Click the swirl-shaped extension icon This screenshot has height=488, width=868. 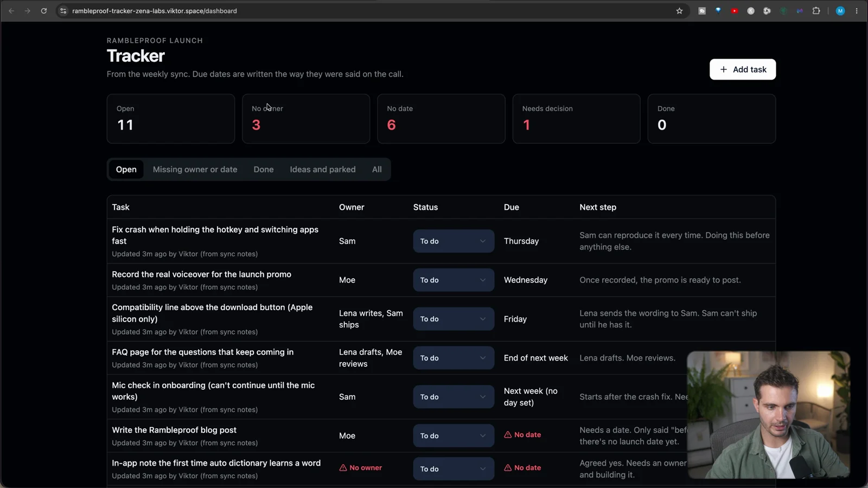(x=767, y=11)
